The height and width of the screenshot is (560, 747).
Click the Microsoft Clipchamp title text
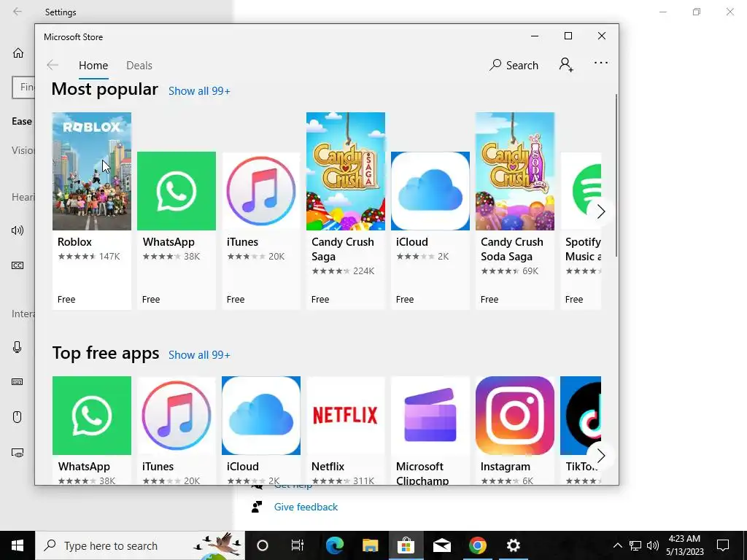422,473
